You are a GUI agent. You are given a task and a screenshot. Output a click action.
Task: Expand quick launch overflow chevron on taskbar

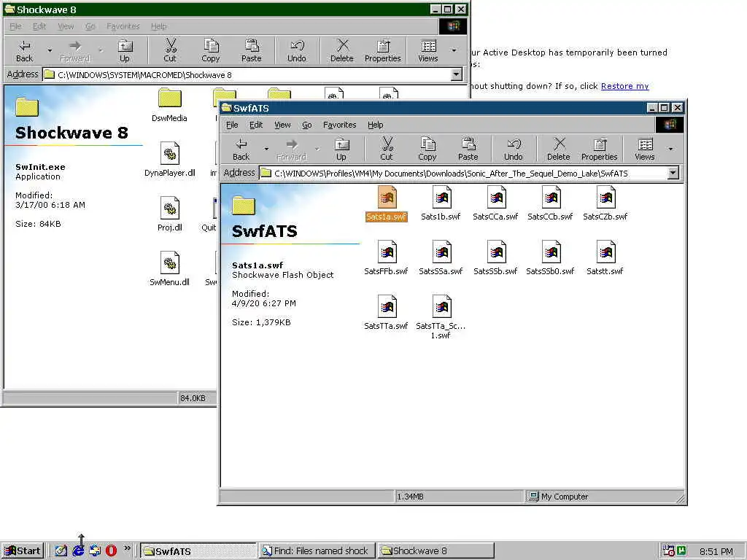[x=127, y=548]
